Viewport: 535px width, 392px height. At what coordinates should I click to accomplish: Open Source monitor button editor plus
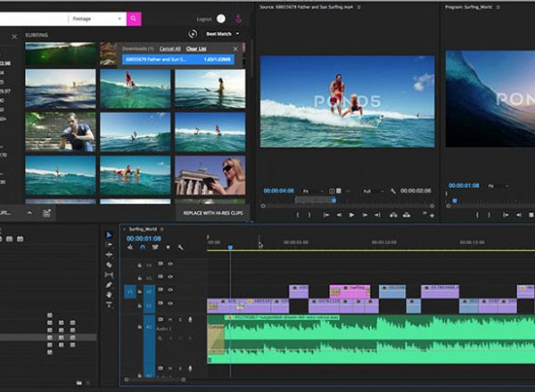(x=432, y=216)
